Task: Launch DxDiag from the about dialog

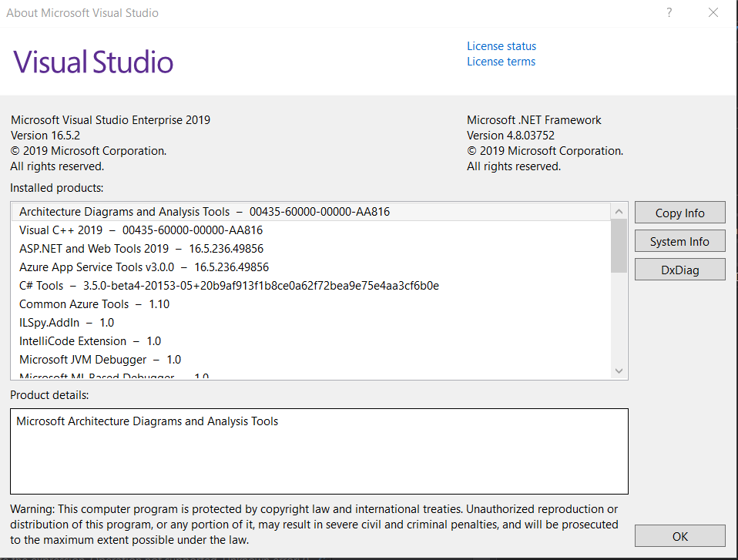Action: (x=679, y=270)
